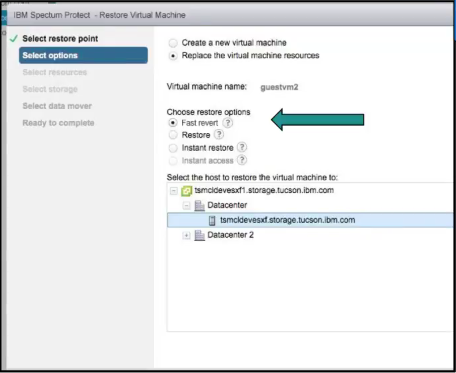Select the Datacenter 2 tree entry

click(230, 235)
